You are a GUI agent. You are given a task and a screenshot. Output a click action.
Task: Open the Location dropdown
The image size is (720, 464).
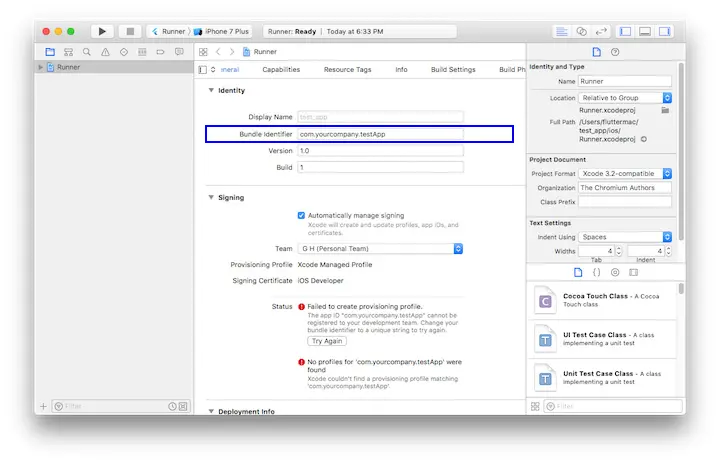(625, 98)
